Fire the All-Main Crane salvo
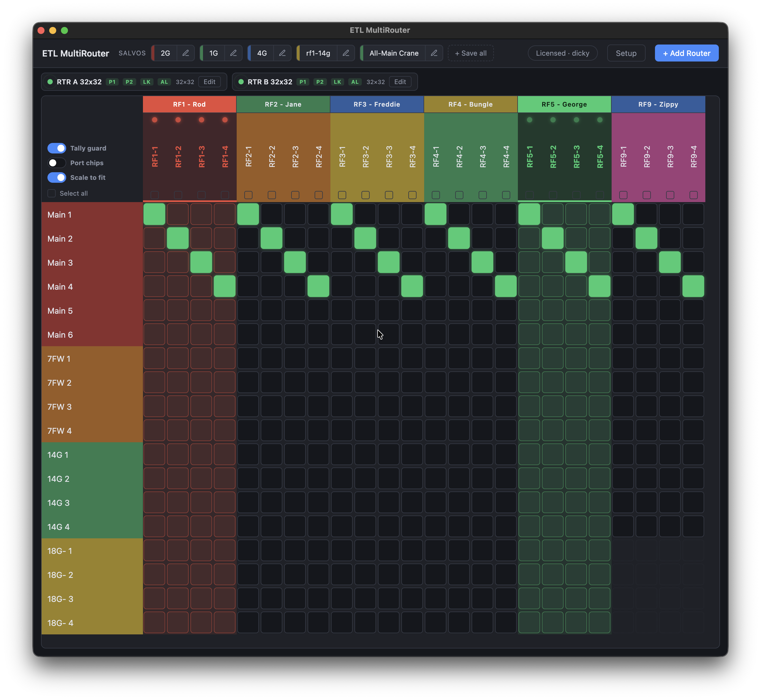This screenshot has height=700, width=761. [x=394, y=53]
